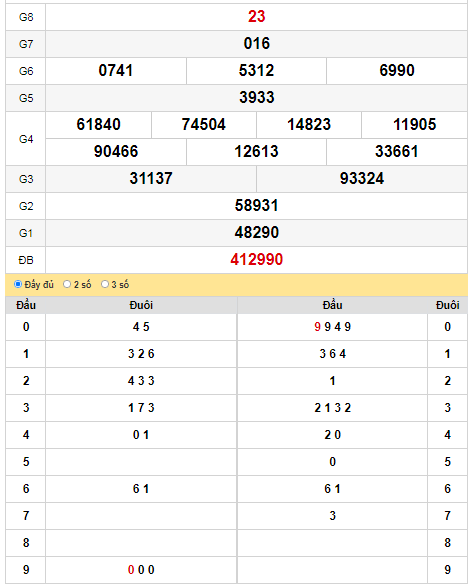This screenshot has width=470, height=585.
Task: Select the G4 number 61840
Action: (x=98, y=125)
